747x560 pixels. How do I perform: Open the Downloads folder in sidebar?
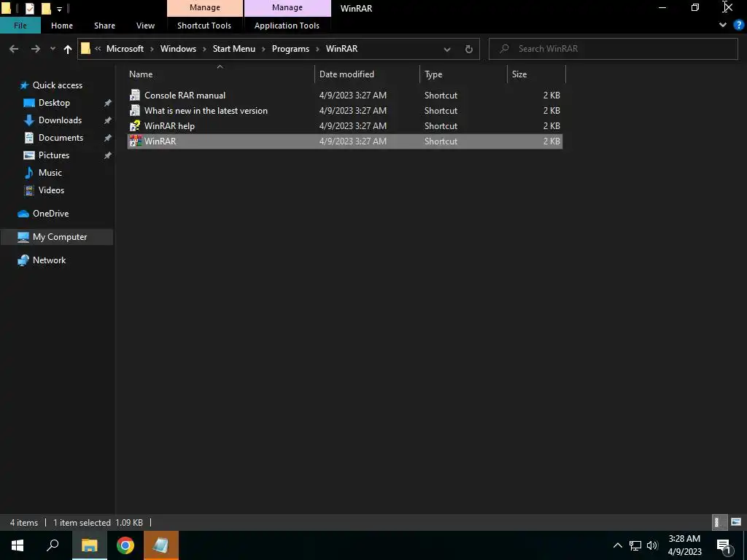coord(60,120)
